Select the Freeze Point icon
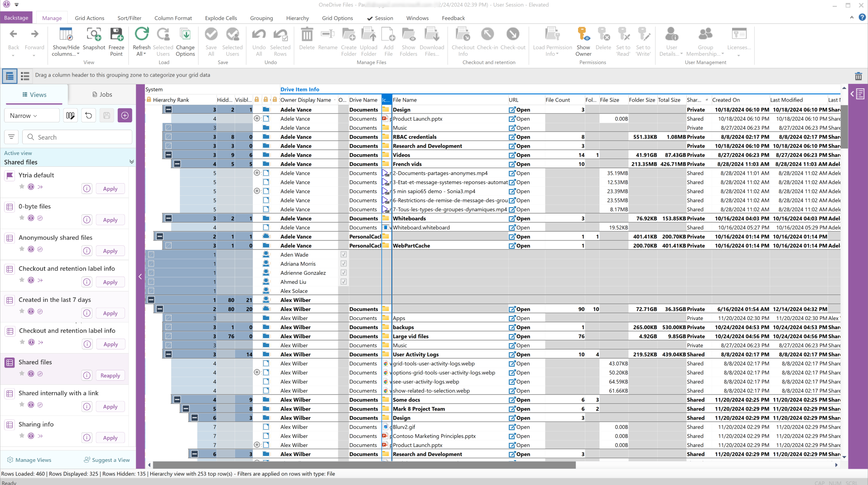Image resolution: width=868 pixels, height=485 pixels. click(x=116, y=34)
